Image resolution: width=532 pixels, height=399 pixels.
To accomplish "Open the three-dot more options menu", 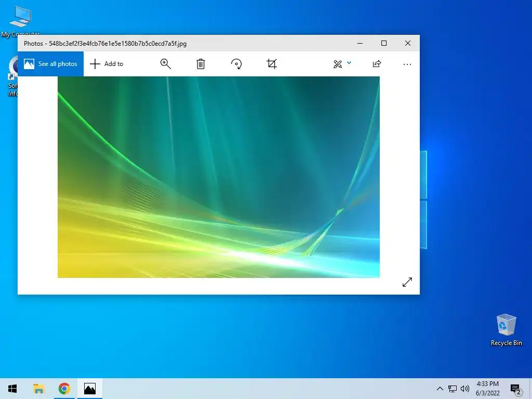I will [x=407, y=64].
